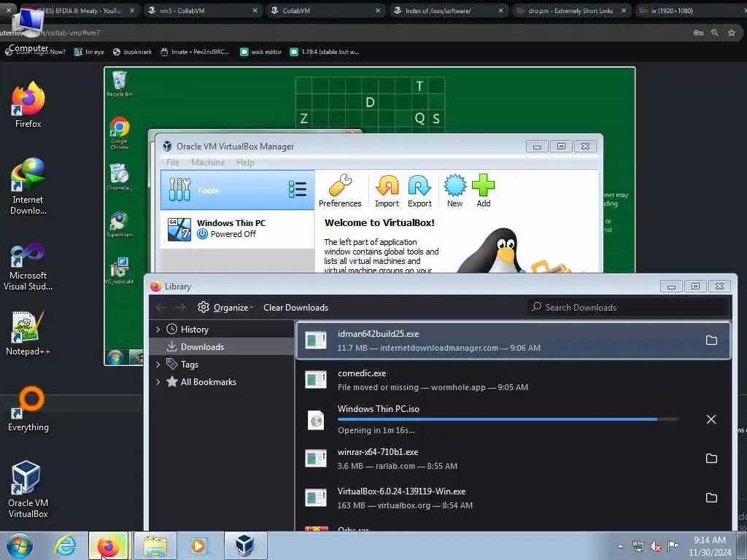Show folder for winrar-x64-710b1.exe
Screen dimensions: 747x560
click(711, 458)
